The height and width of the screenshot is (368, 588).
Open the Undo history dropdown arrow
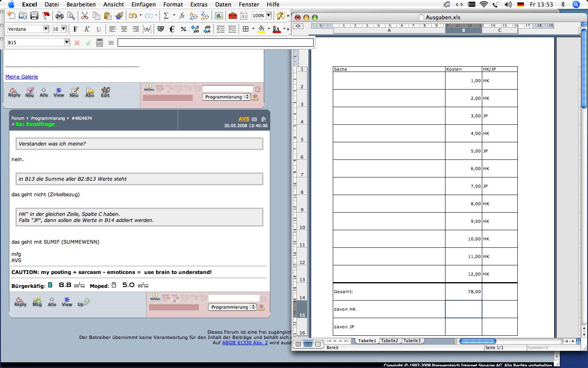[140, 16]
